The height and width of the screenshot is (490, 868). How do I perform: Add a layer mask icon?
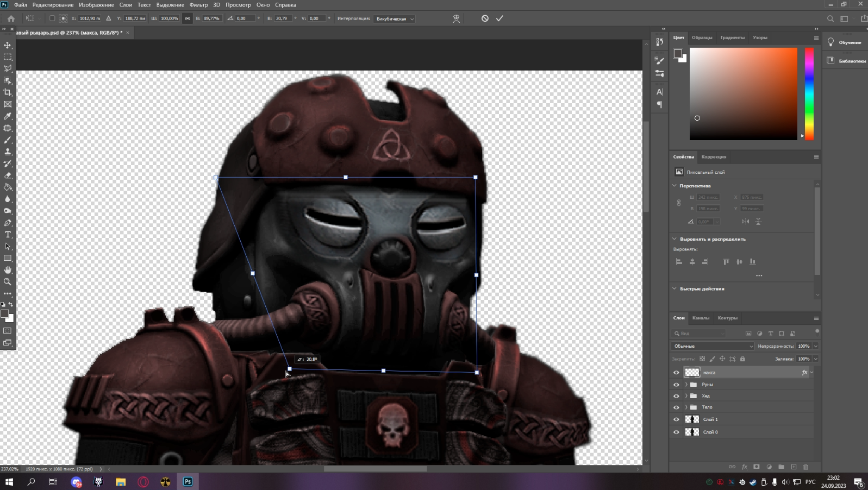[756, 467]
